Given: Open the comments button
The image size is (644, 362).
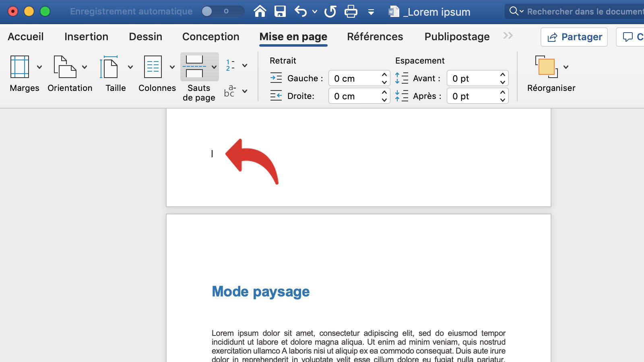Looking at the screenshot, I should pos(630,37).
